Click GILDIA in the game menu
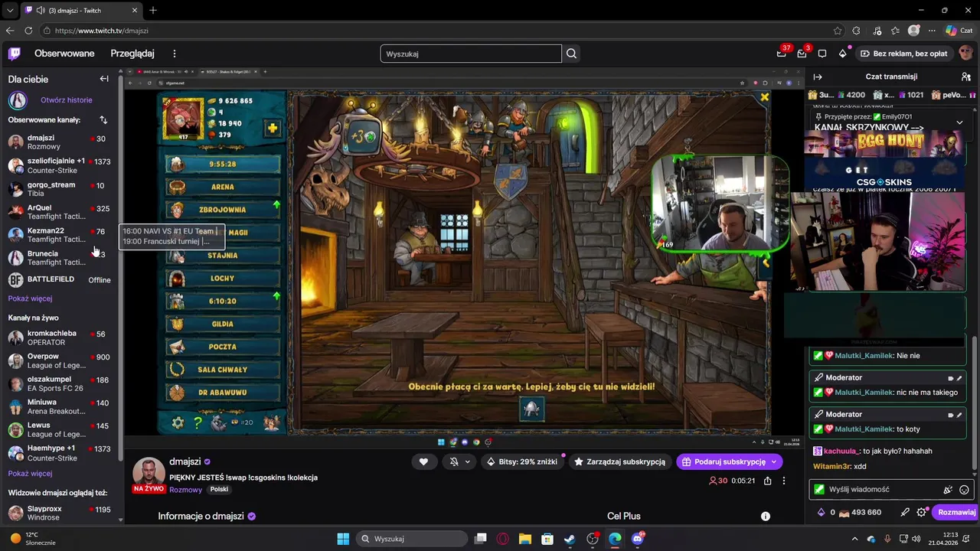Image resolution: width=980 pixels, height=551 pixels. tap(222, 324)
